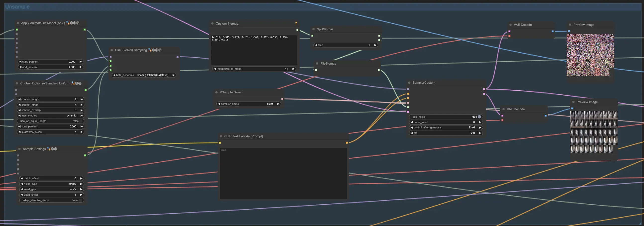Screen dimensions: 644x226
Task: Open the Custom Sigmas help question mark
Action: click(296, 23)
